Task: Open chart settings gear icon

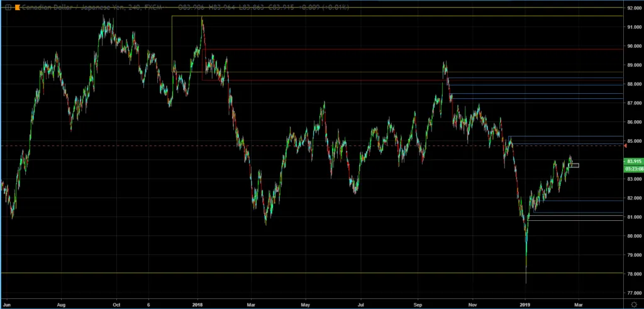Action: pyautogui.click(x=634, y=305)
